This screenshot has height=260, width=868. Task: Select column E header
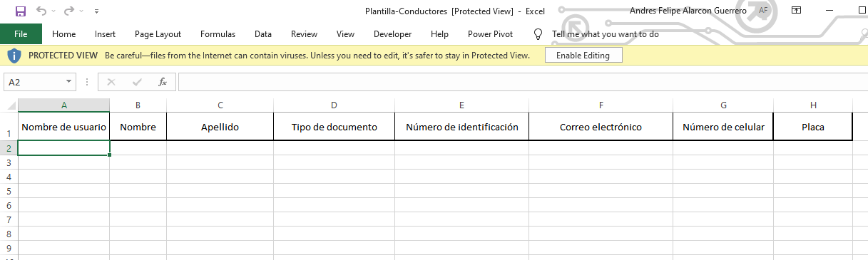point(461,105)
